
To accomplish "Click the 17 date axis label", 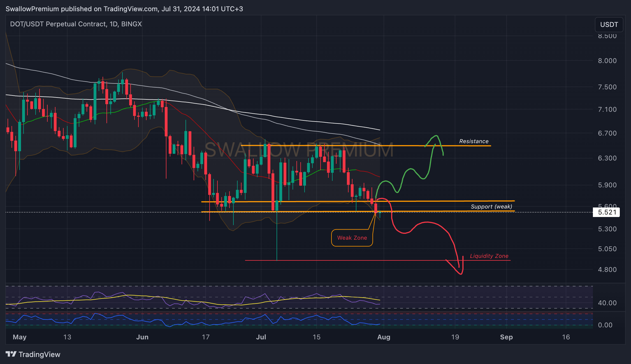I will (x=206, y=337).
